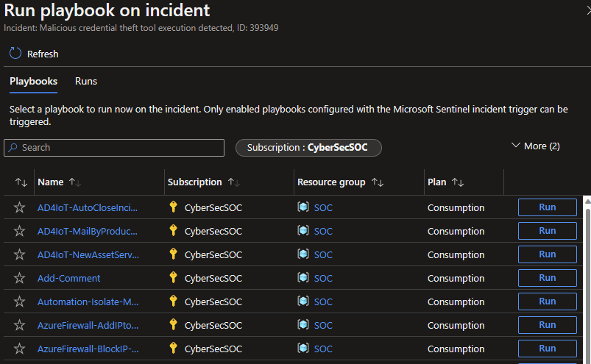Run the AD4IoT-NewAssetServ playbook

coord(548,254)
